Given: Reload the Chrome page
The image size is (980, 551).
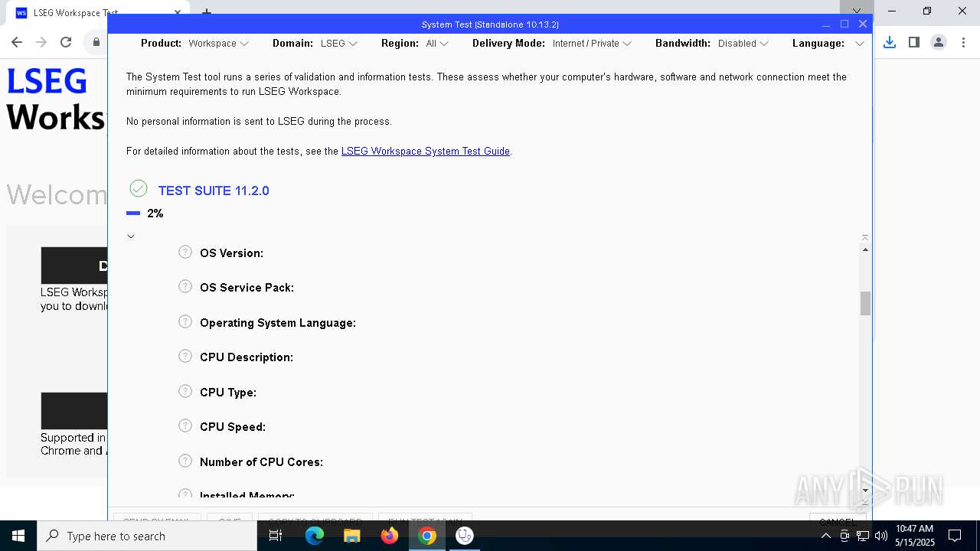Looking at the screenshot, I should pyautogui.click(x=66, y=43).
